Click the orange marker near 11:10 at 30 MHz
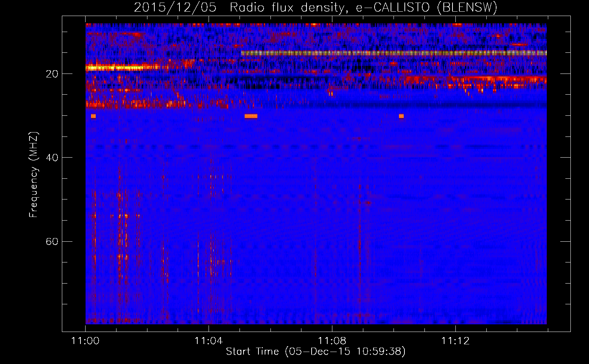The height and width of the screenshot is (364, 589). point(401,116)
